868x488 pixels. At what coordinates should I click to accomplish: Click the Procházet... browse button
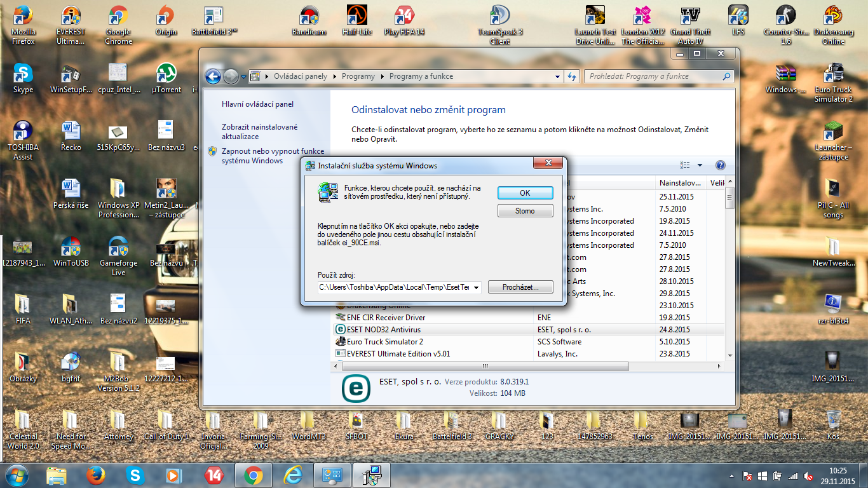[x=520, y=287]
